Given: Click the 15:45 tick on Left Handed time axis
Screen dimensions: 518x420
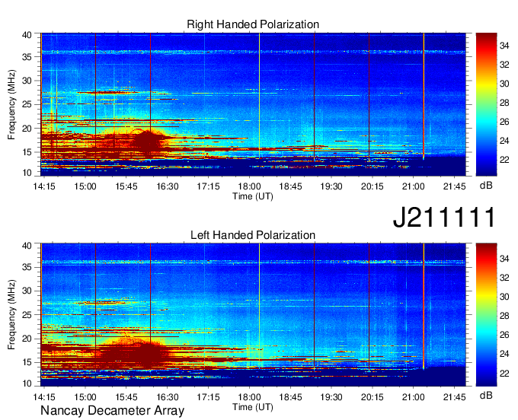Looking at the screenshot, I should (126, 397).
